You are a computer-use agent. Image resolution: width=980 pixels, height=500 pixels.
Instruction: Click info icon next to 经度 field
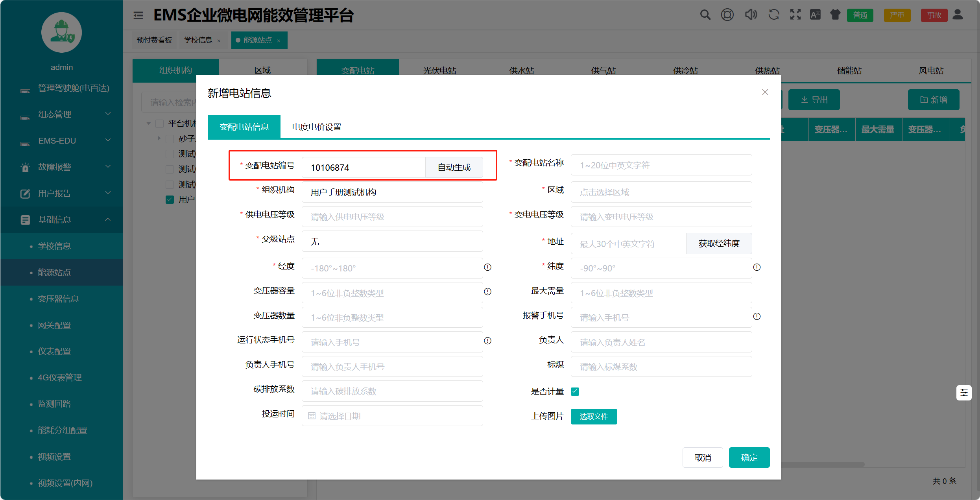(x=487, y=268)
